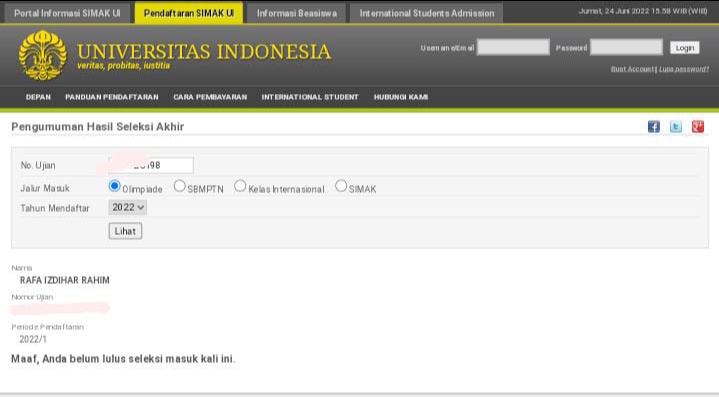Share page on Twitter icon
Image resolution: width=719 pixels, height=397 pixels.
(675, 127)
